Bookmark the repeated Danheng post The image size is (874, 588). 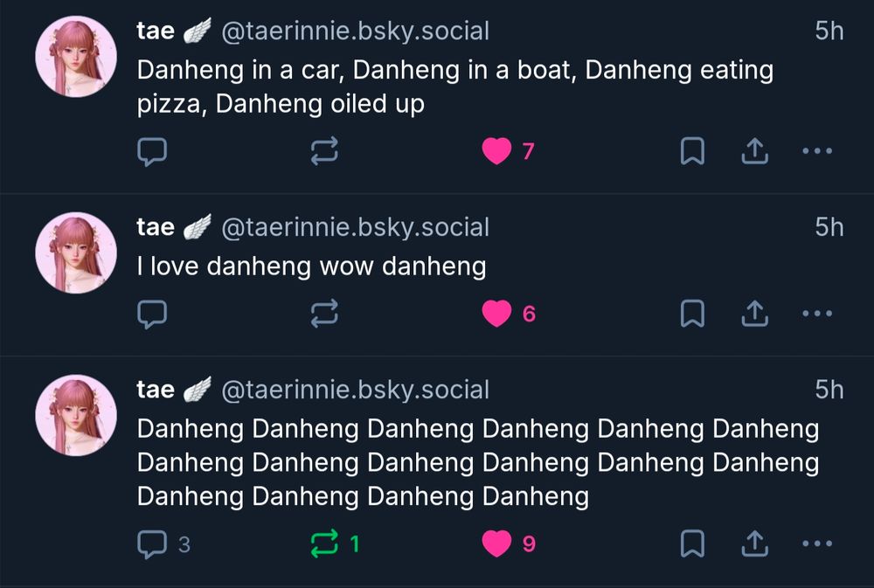pos(692,543)
